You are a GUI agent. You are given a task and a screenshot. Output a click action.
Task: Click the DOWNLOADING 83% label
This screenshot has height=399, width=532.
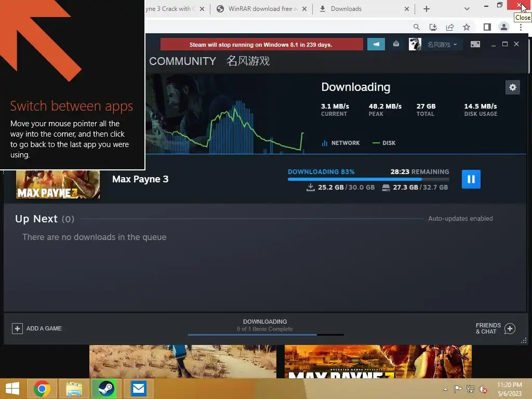pyautogui.click(x=321, y=171)
